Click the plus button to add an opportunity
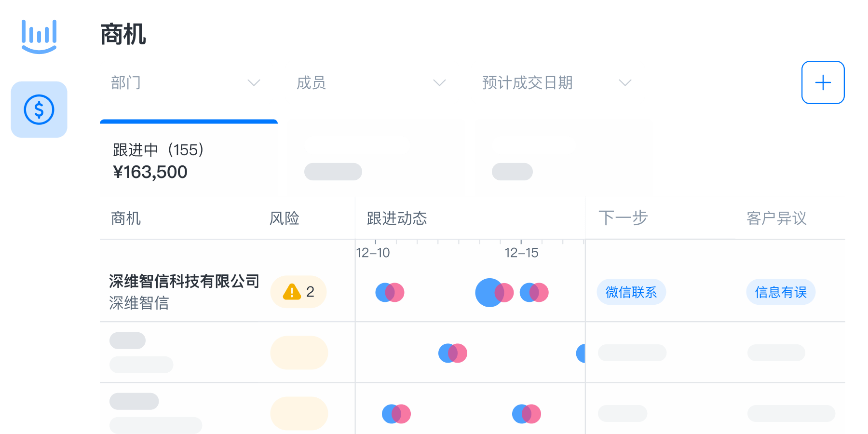This screenshot has height=434, width=868. coord(823,82)
